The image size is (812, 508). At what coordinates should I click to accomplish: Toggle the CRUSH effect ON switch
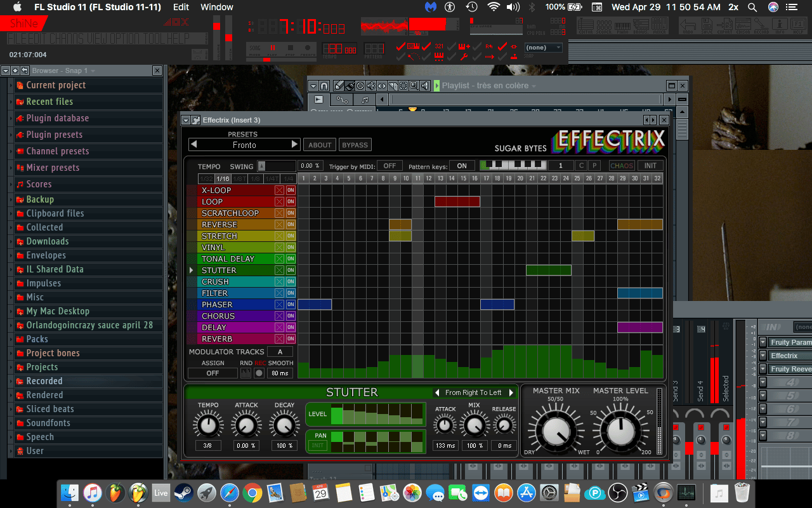pyautogui.click(x=291, y=282)
